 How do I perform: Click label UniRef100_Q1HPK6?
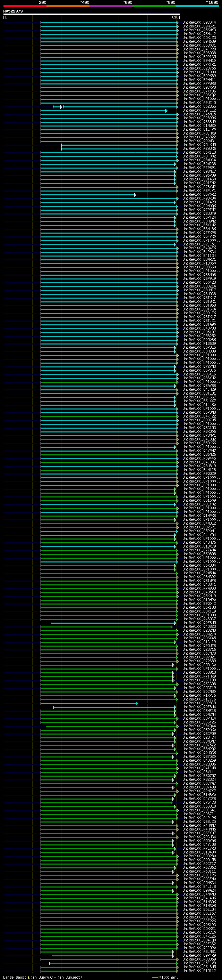199,516
